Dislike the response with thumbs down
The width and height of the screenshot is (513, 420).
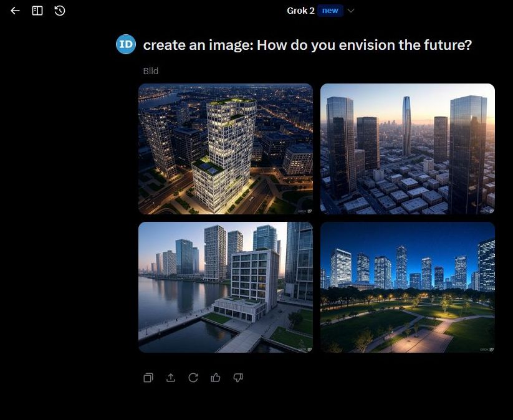(238, 378)
